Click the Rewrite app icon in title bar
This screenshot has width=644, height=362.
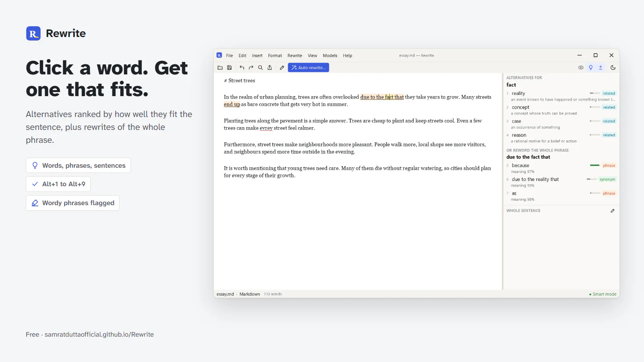tap(219, 55)
